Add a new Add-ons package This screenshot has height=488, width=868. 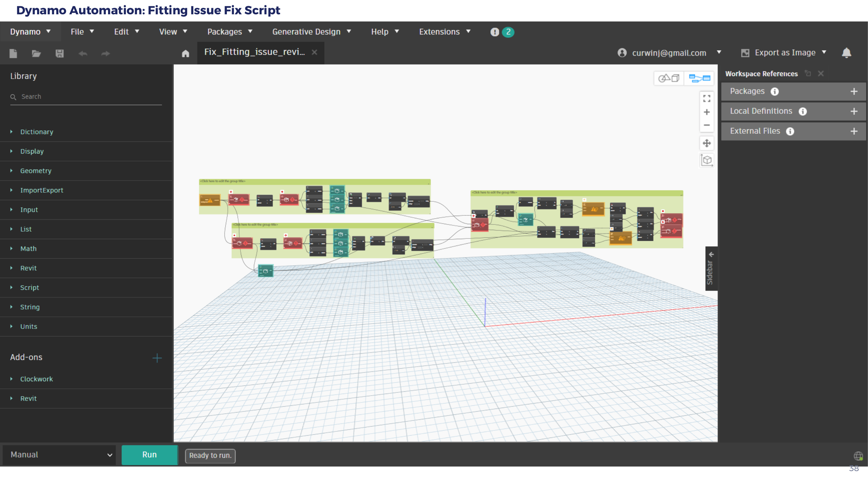(157, 358)
